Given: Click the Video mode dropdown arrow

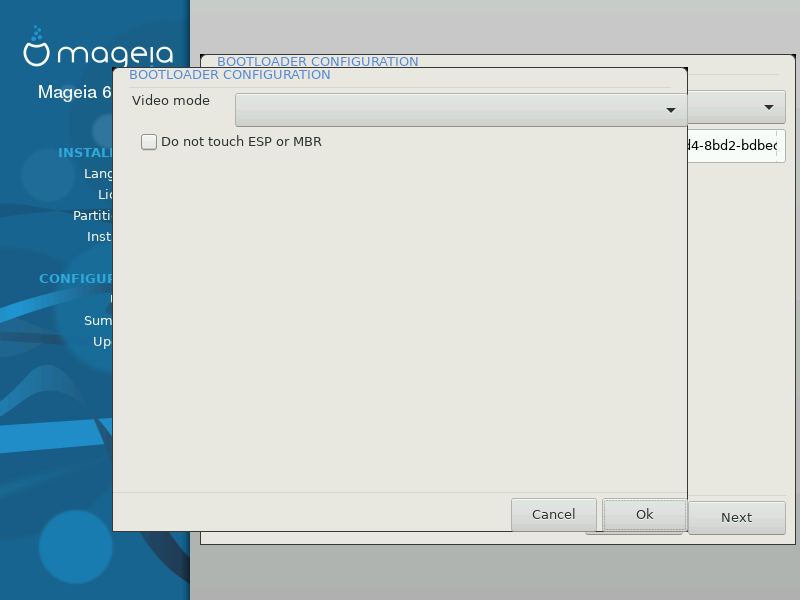Looking at the screenshot, I should tap(671, 110).
